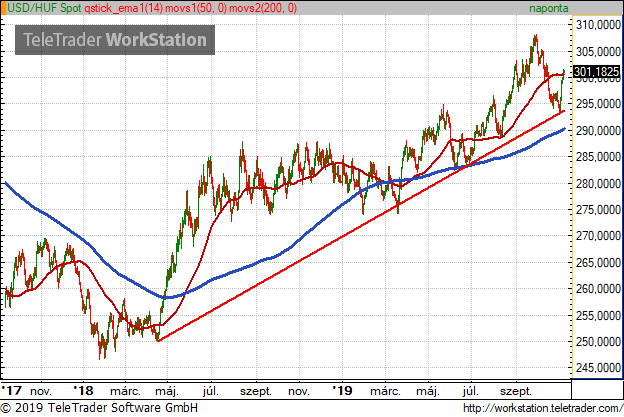Click the 275,0000 price axis label
This screenshot has width=624, height=417.
598,210
